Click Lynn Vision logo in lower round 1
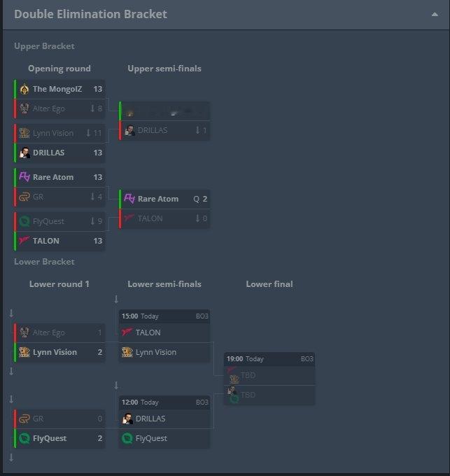The width and height of the screenshot is (450, 476). (24, 352)
